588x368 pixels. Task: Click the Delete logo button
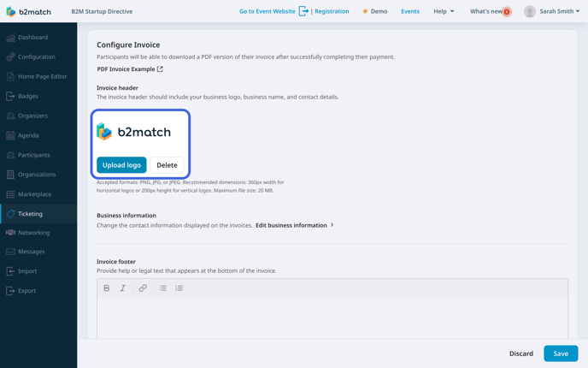pos(167,165)
